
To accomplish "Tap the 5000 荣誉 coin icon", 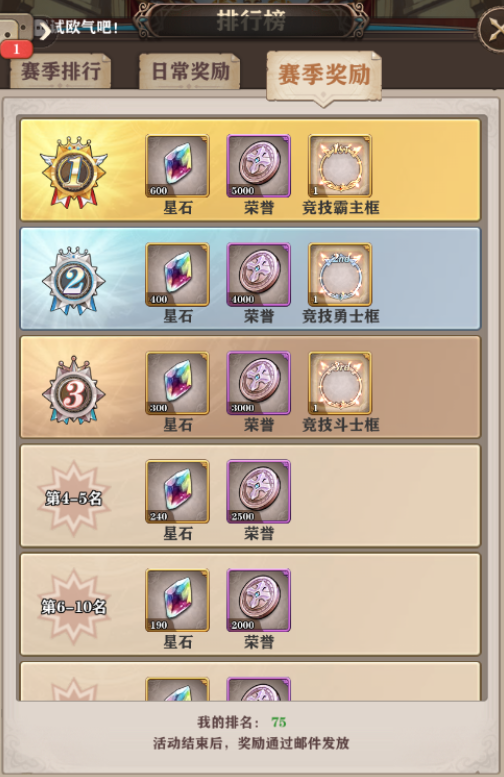I will click(x=259, y=166).
